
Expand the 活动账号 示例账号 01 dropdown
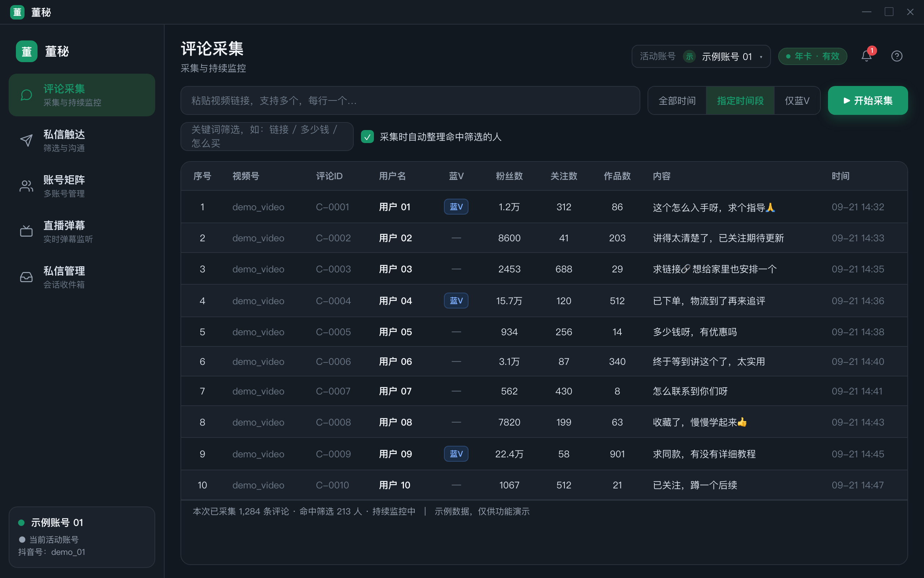pos(701,57)
